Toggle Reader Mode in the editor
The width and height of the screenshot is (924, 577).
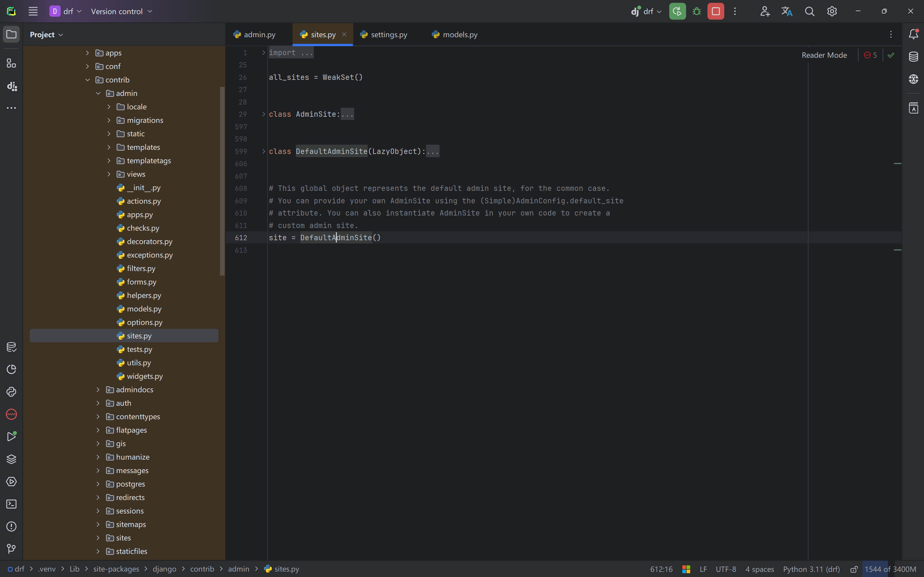point(824,55)
